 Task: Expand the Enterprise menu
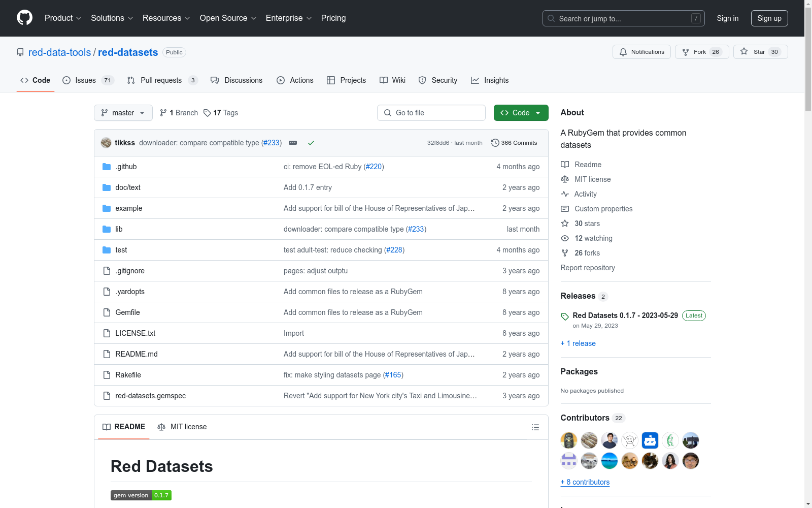(289, 18)
